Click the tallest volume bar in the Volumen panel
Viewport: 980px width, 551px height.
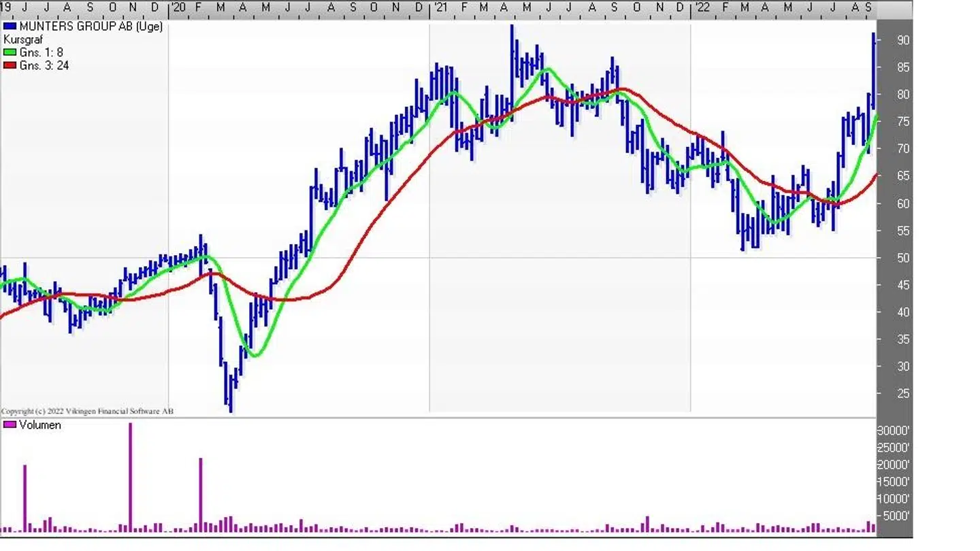pyautogui.click(x=130, y=476)
